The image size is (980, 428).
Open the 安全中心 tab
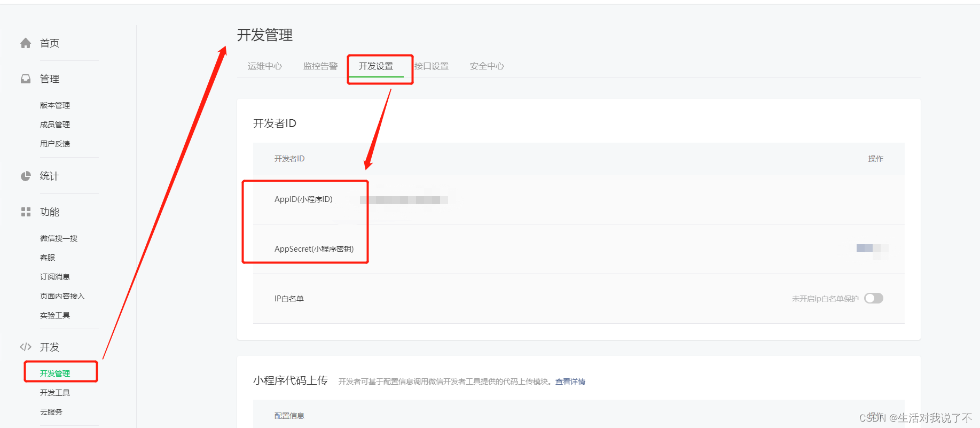coord(487,66)
